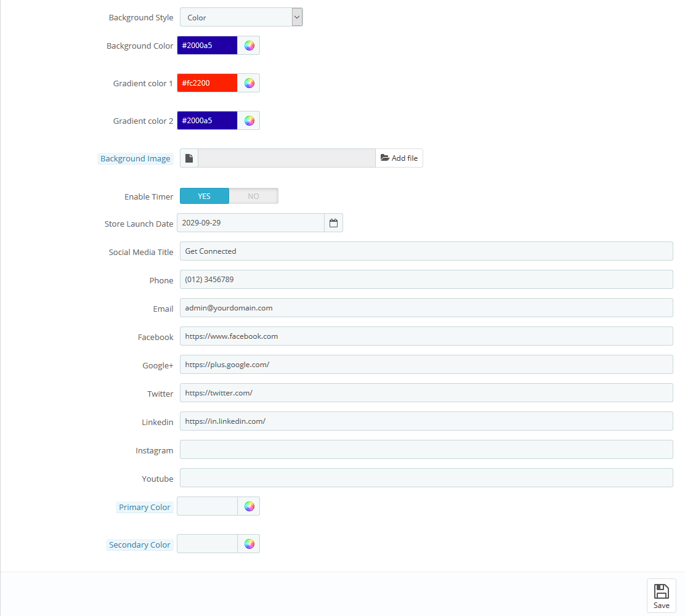Expand the Background Style dropdown

click(x=241, y=17)
